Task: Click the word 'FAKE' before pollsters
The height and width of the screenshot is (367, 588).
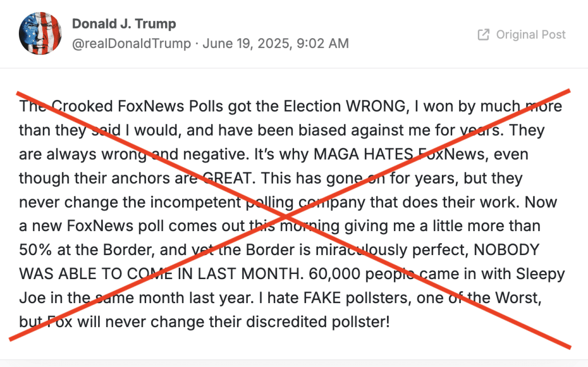Action: pyautogui.click(x=322, y=298)
